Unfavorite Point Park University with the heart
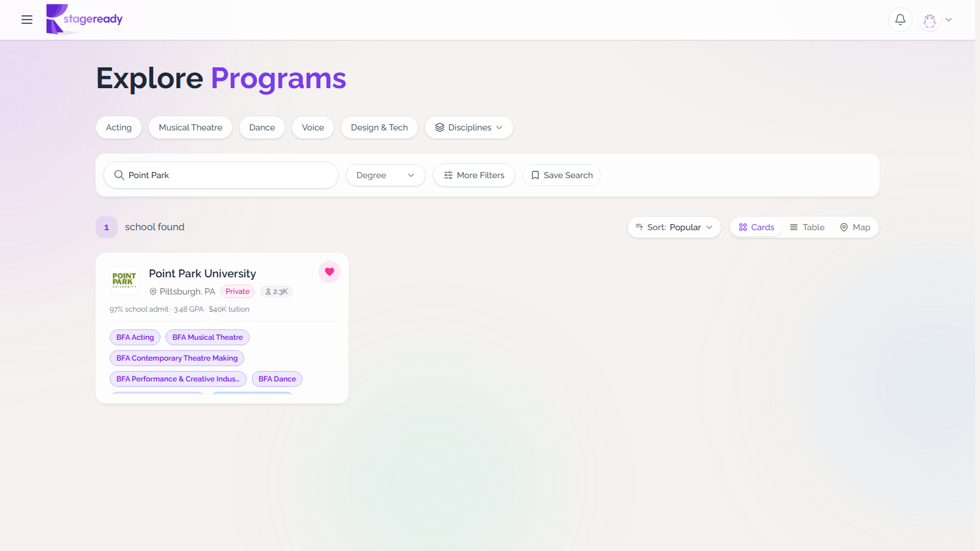980x551 pixels. point(330,272)
